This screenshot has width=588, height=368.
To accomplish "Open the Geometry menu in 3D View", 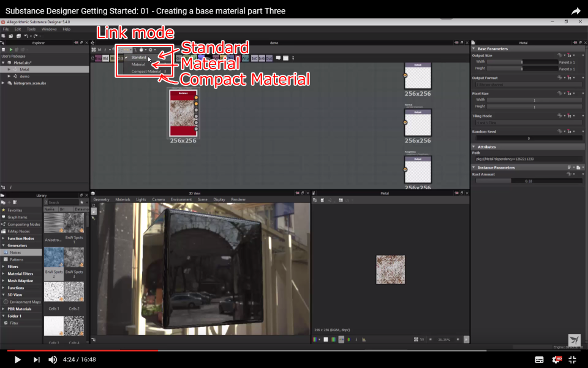I will tap(101, 199).
